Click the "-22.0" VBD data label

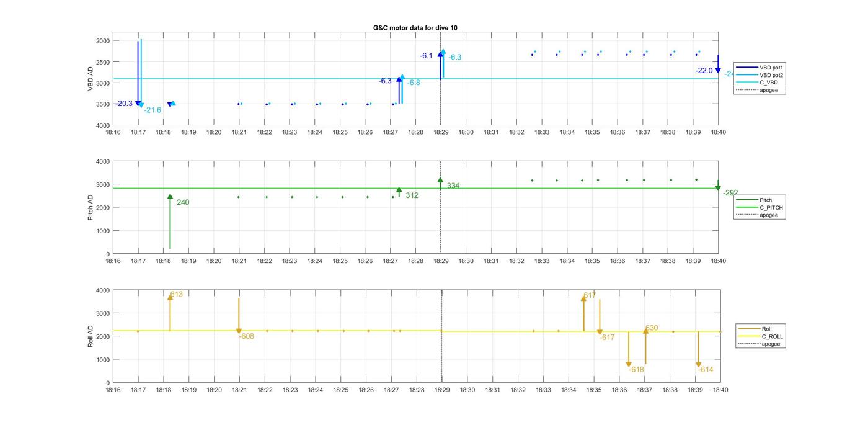click(x=704, y=71)
